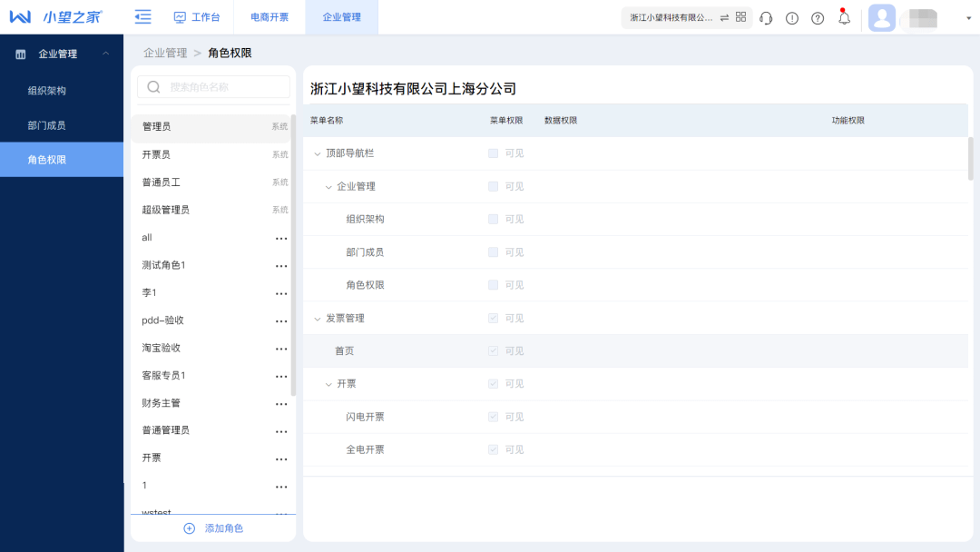Toggle 可见 checkbox for 顶部导航栏
Image resolution: width=980 pixels, height=552 pixels.
click(493, 153)
